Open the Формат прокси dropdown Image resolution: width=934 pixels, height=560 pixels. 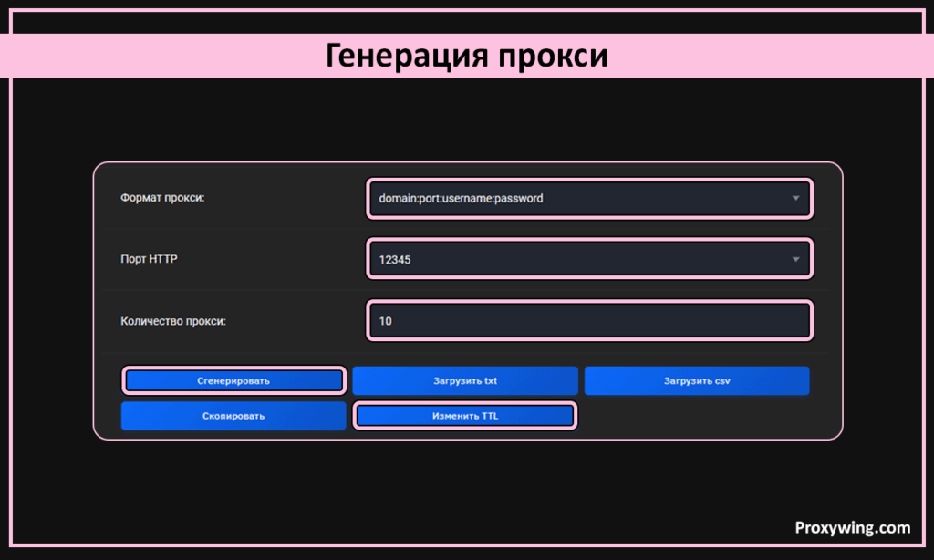pyautogui.click(x=588, y=198)
